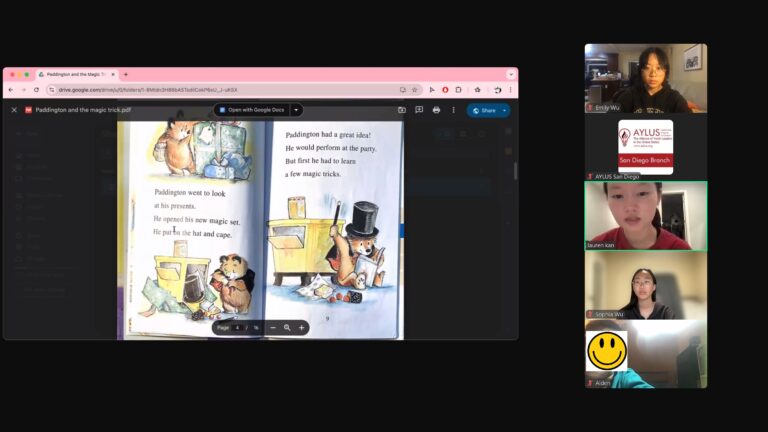
Task: Click the page number field
Action: (237, 328)
